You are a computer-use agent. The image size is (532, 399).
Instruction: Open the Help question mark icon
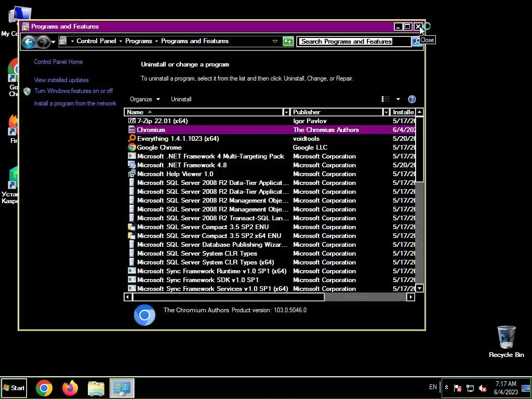[411, 99]
